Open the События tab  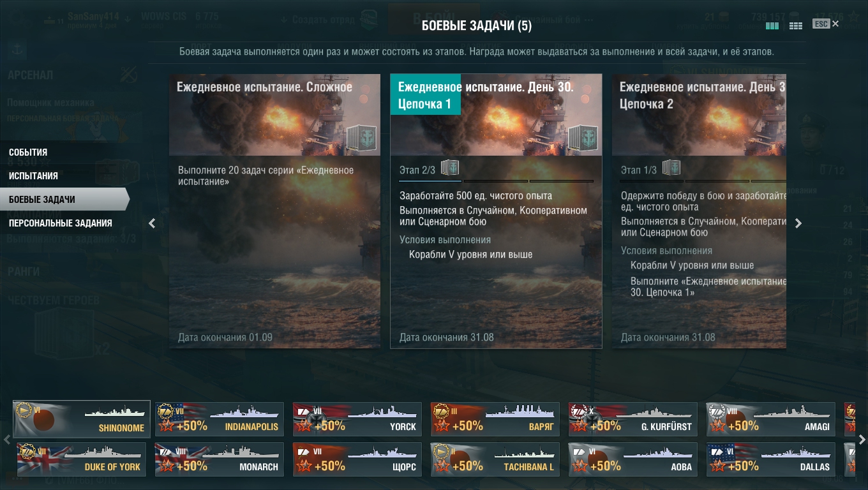[x=28, y=152]
